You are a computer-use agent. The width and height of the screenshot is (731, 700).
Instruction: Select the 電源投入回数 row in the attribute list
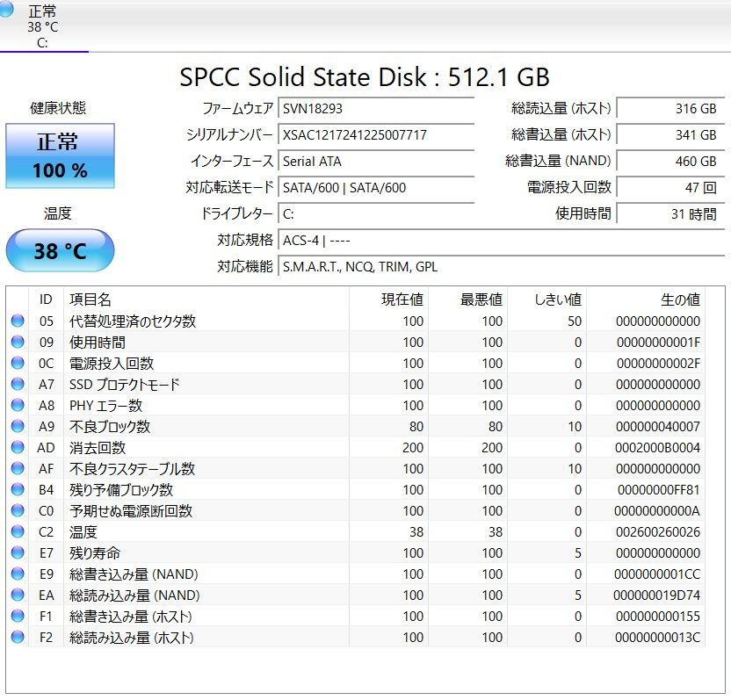tap(355, 363)
